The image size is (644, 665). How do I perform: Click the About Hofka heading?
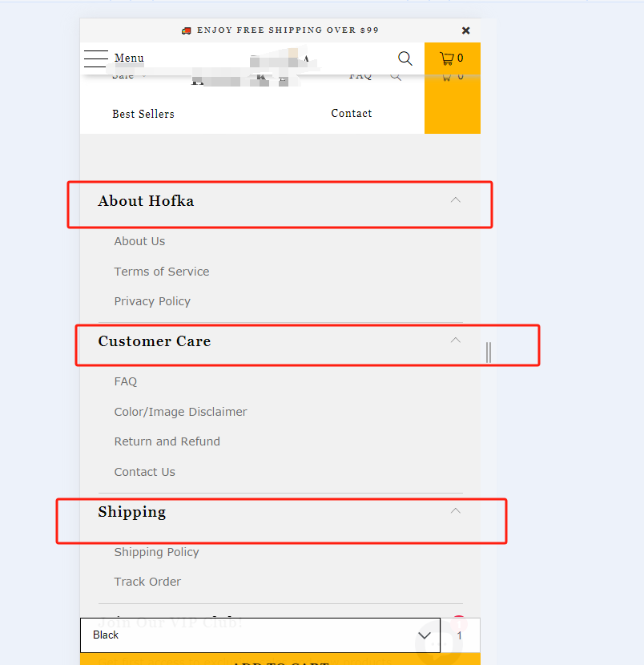point(146,201)
